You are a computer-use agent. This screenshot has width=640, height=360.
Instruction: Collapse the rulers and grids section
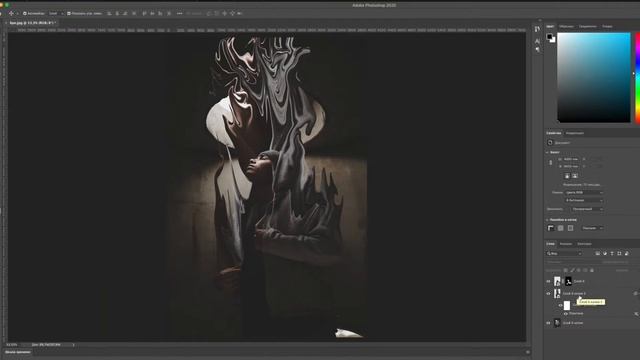click(x=547, y=220)
